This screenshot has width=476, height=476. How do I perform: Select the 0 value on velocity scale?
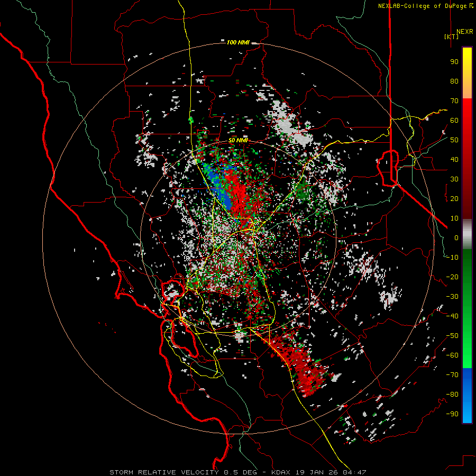pos(456,238)
